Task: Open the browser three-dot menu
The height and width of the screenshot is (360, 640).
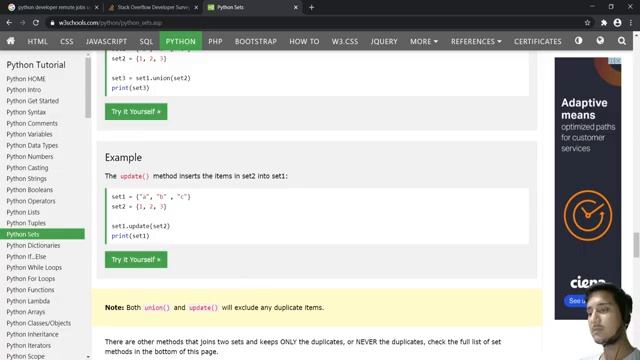Action: coord(631,23)
